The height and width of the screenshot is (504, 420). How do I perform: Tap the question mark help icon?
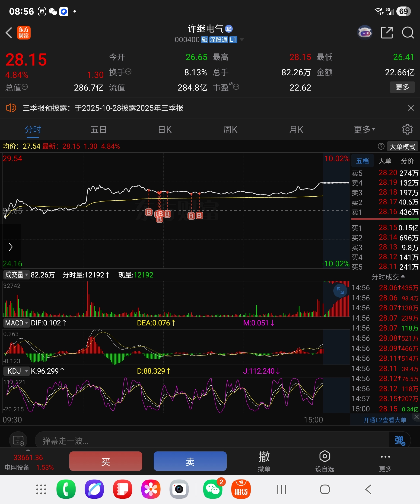pyautogui.click(x=381, y=146)
